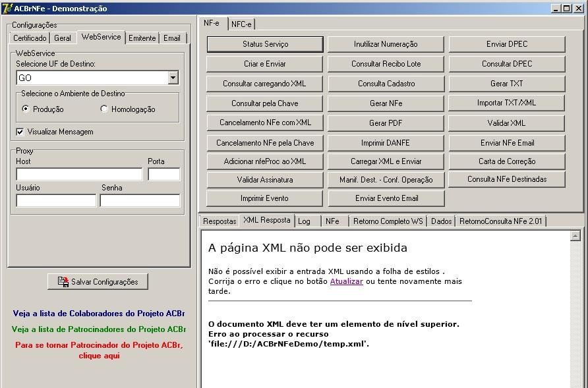Focus the proxy Porta input field
The width and height of the screenshot is (588, 388).
164,175
